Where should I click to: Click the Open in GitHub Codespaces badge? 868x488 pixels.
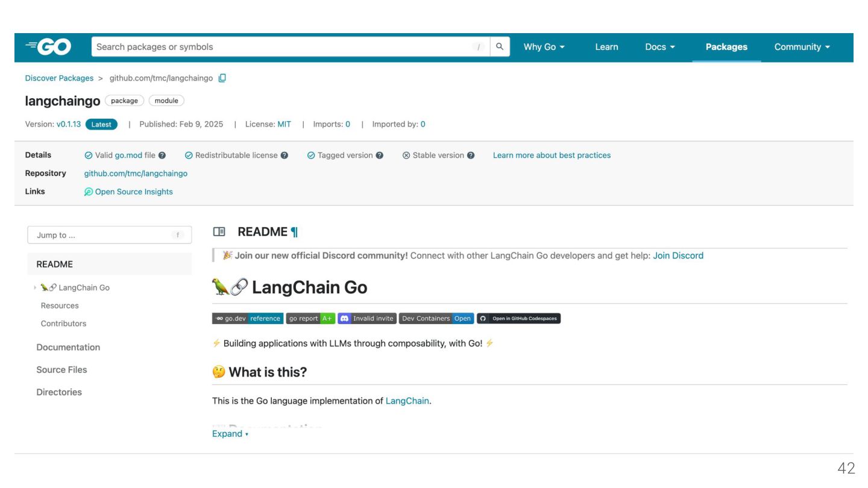519,319
